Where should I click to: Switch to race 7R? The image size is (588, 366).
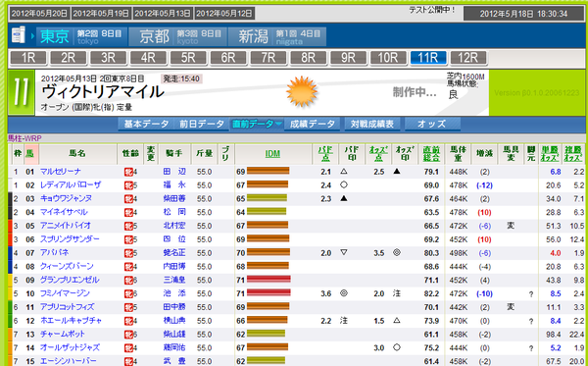coord(269,58)
